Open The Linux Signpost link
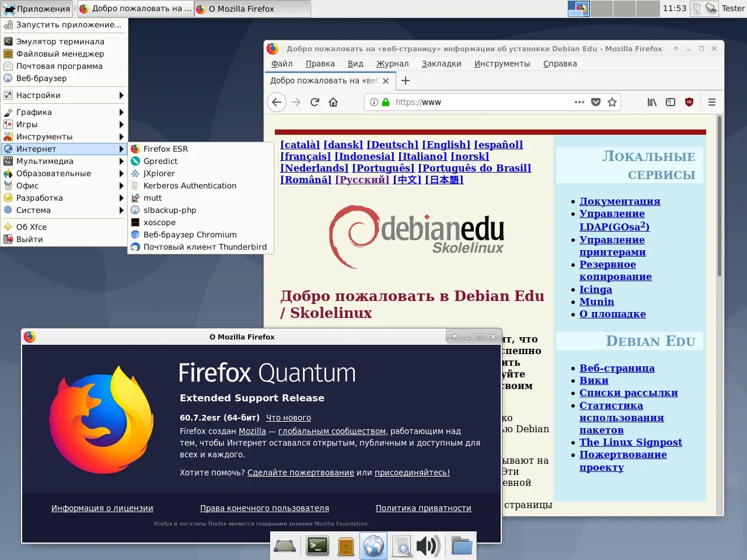This screenshot has width=747, height=560. click(x=631, y=442)
